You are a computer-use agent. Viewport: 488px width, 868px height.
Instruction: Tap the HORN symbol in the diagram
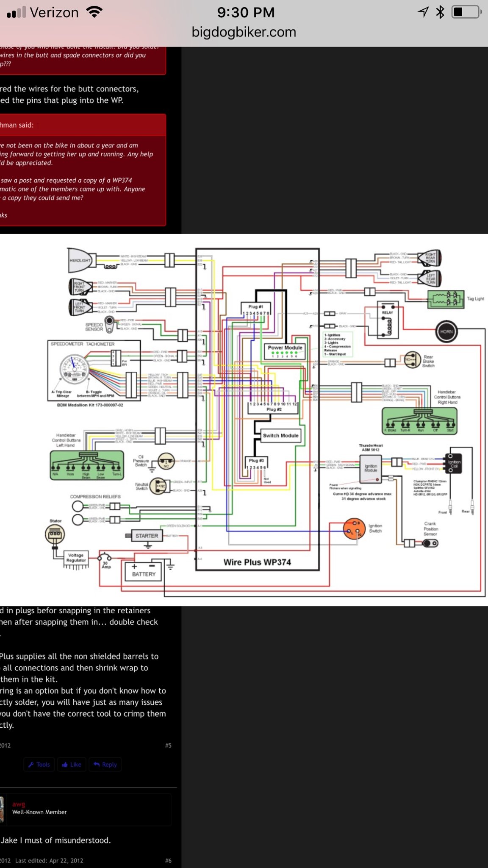pos(446,331)
